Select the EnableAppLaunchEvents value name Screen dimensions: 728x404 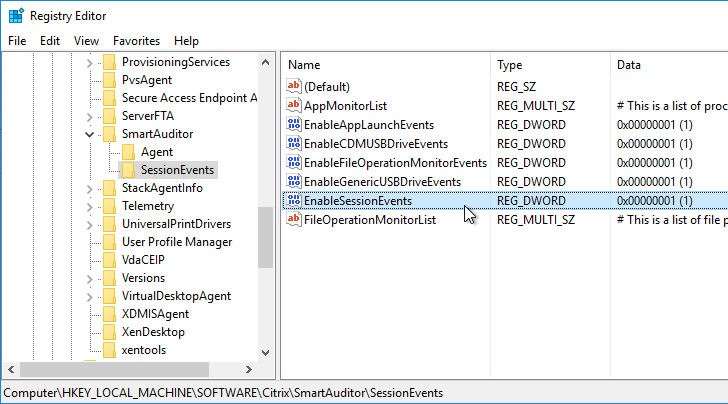pyautogui.click(x=369, y=125)
